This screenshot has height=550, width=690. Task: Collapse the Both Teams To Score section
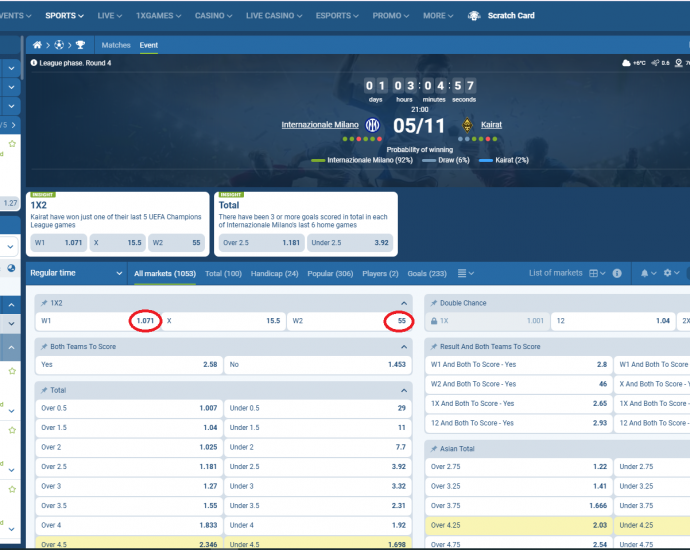click(404, 346)
